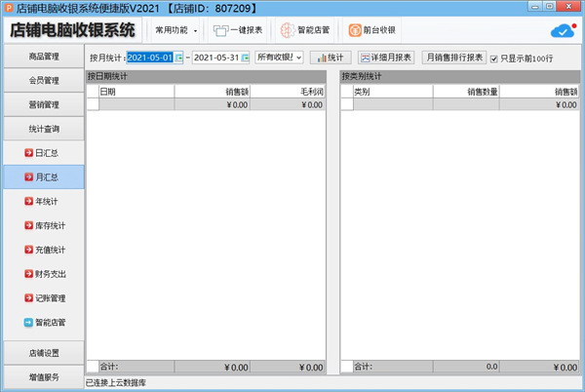Select 年统计 in the sidebar
The image size is (585, 392).
tap(44, 202)
